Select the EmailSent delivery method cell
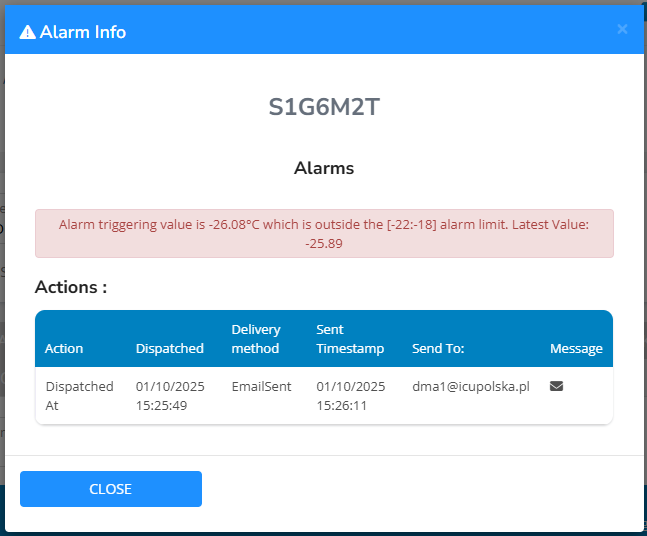Viewport: 647px width, 536px height. 262,386
